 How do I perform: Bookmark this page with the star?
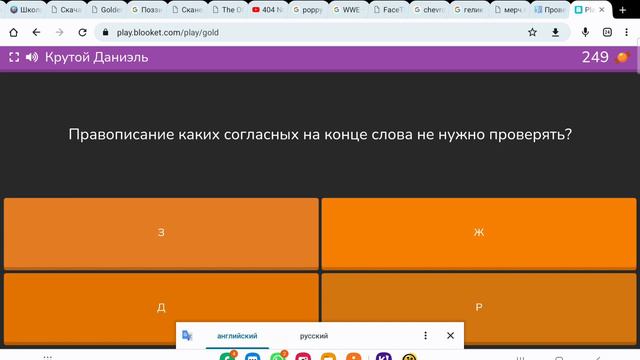532,32
